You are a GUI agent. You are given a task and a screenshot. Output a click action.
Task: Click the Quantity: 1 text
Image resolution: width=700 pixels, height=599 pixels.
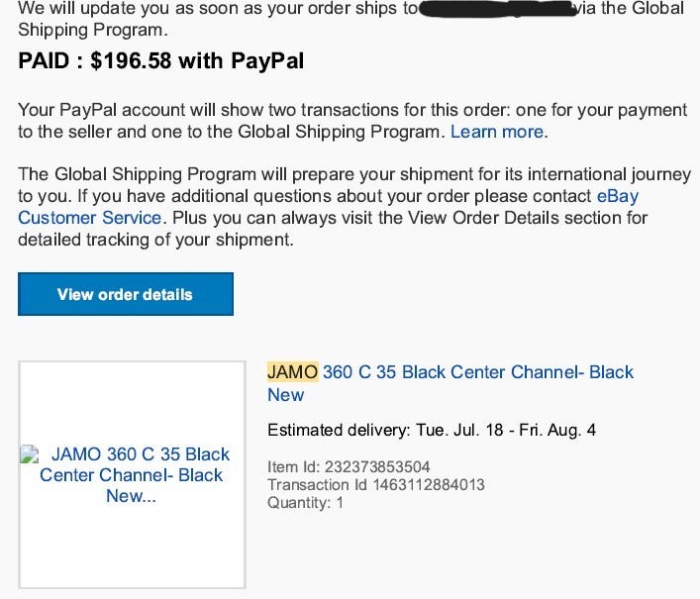pyautogui.click(x=305, y=503)
